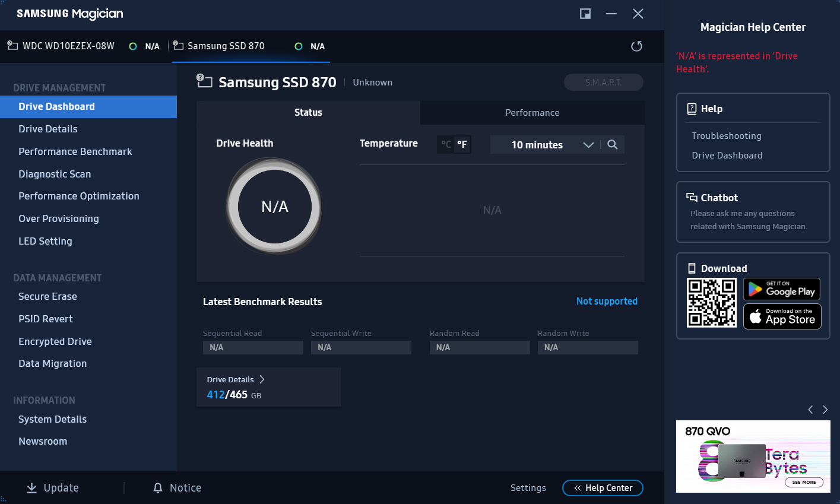The image size is (840, 504).
Task: Open System Details page
Action: pyautogui.click(x=53, y=419)
